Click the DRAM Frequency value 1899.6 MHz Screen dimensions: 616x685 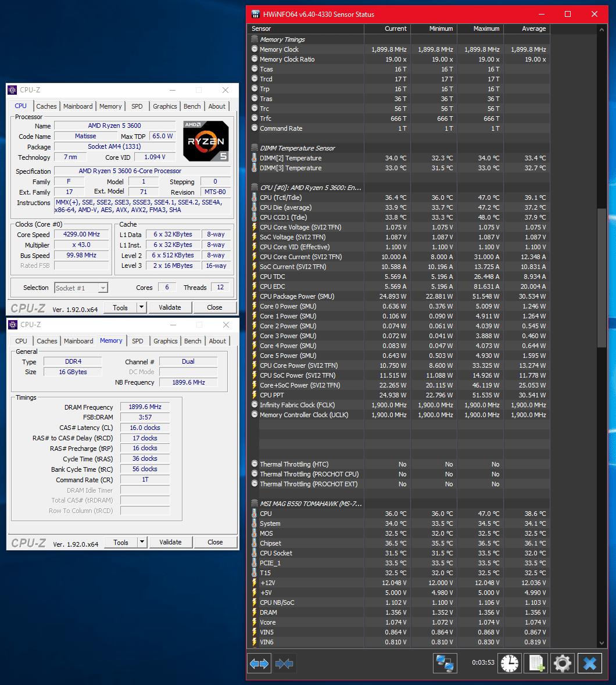click(145, 407)
